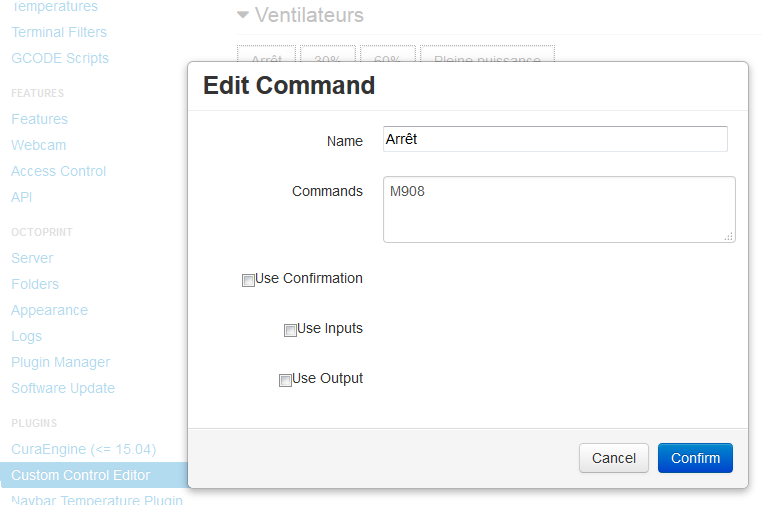
Task: Cancel the Edit Command dialog
Action: [613, 458]
